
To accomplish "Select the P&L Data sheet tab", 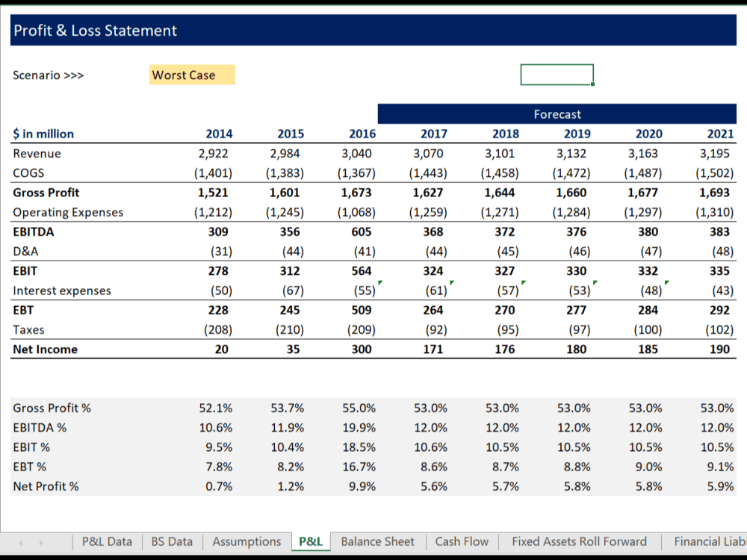I will tap(106, 541).
